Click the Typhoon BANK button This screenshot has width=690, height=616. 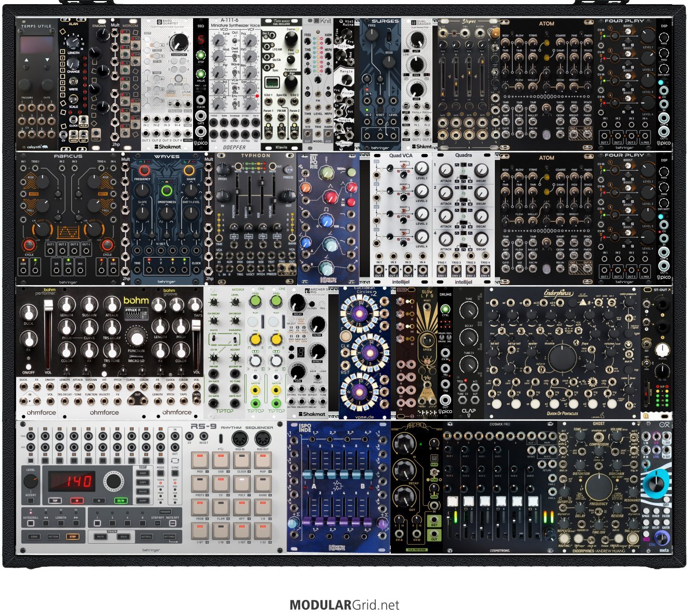tap(292, 237)
